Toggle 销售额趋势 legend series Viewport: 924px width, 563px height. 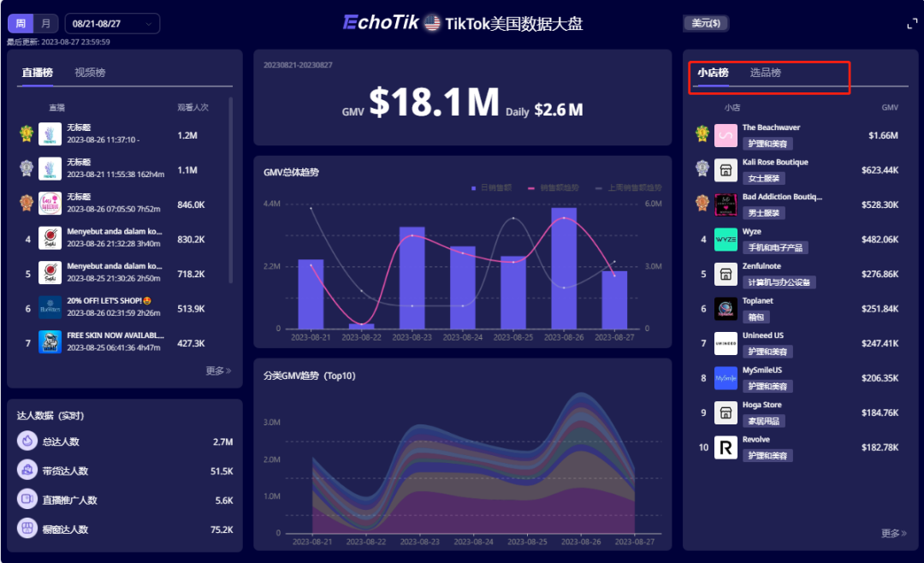click(x=554, y=188)
